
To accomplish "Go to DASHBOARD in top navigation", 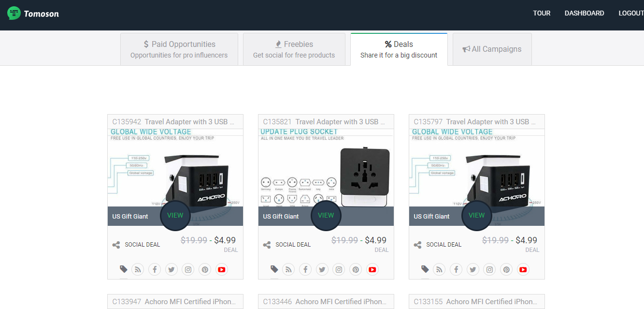I will point(584,14).
